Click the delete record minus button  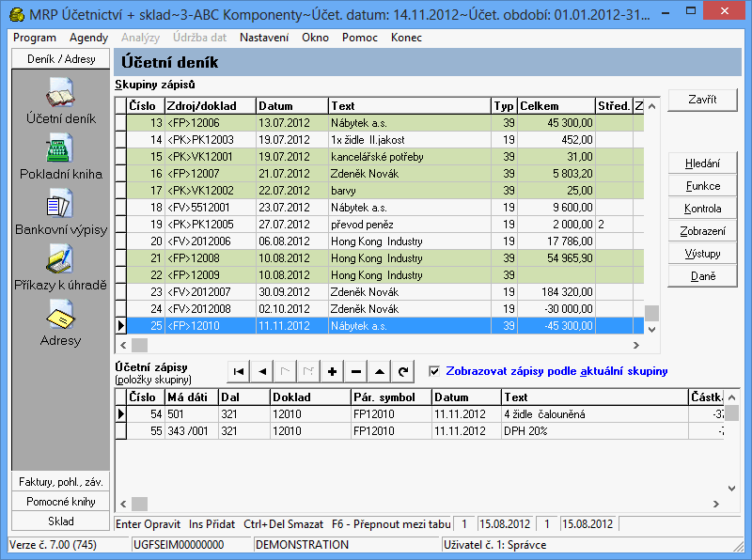pyautogui.click(x=355, y=372)
